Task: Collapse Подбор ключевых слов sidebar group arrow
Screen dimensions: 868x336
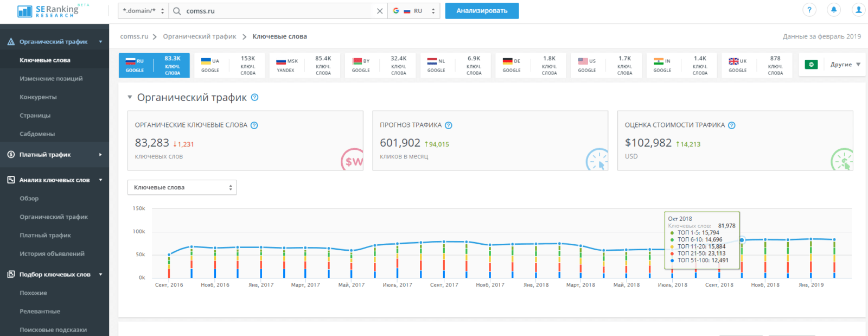Action: 100,274
